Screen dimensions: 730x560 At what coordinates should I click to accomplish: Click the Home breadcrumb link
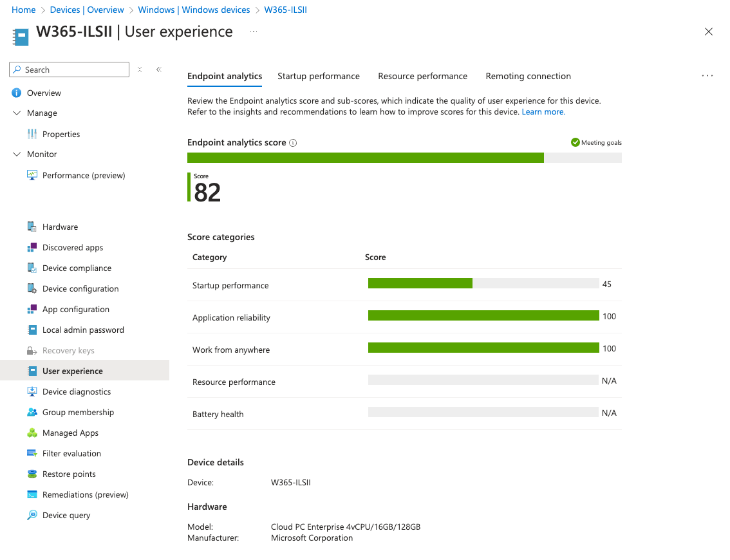pos(24,10)
